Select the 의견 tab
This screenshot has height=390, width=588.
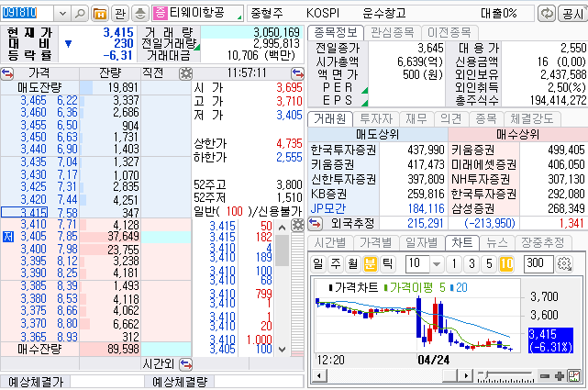(x=450, y=119)
